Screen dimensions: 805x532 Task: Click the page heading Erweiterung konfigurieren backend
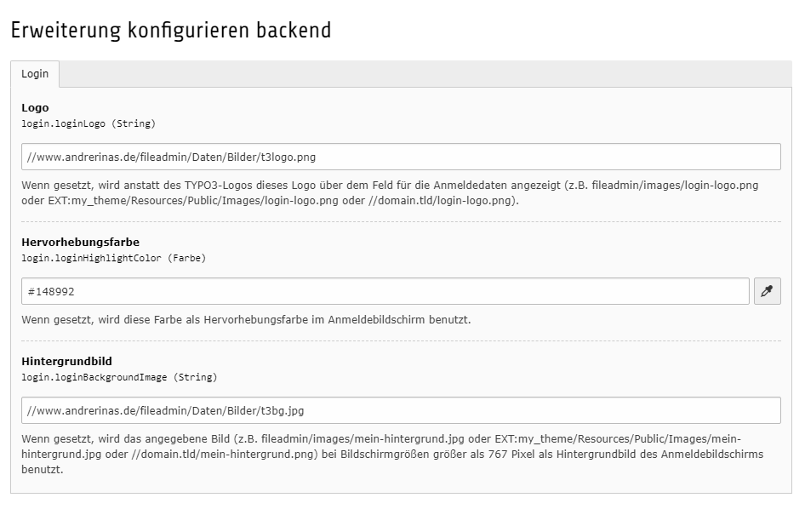[171, 31]
